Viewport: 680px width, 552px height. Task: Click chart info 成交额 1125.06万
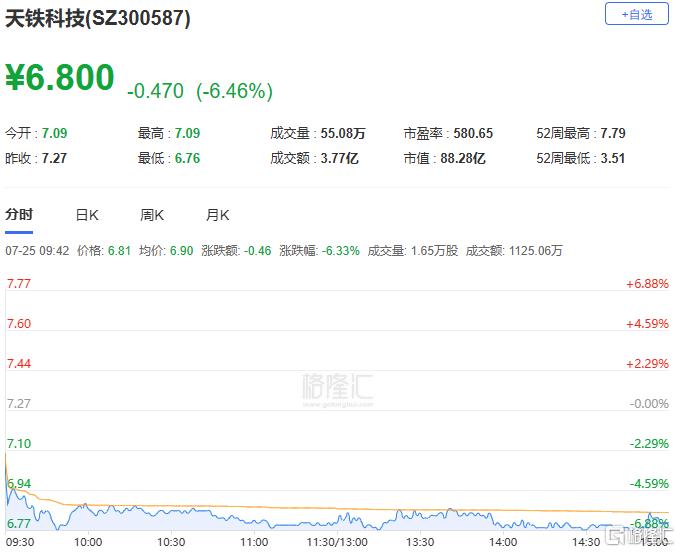[514, 251]
